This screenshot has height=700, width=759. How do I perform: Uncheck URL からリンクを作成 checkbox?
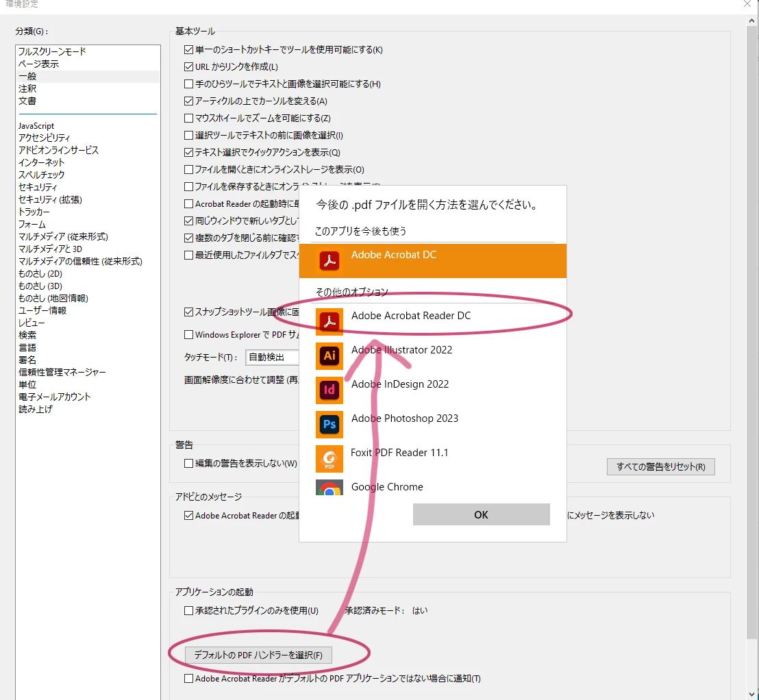coord(189,67)
